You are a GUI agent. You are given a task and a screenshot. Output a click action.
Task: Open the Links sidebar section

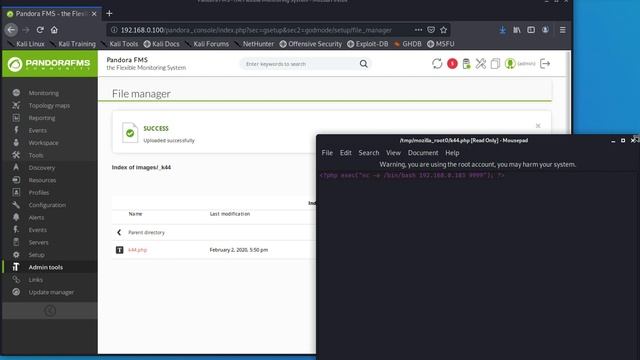click(36, 280)
